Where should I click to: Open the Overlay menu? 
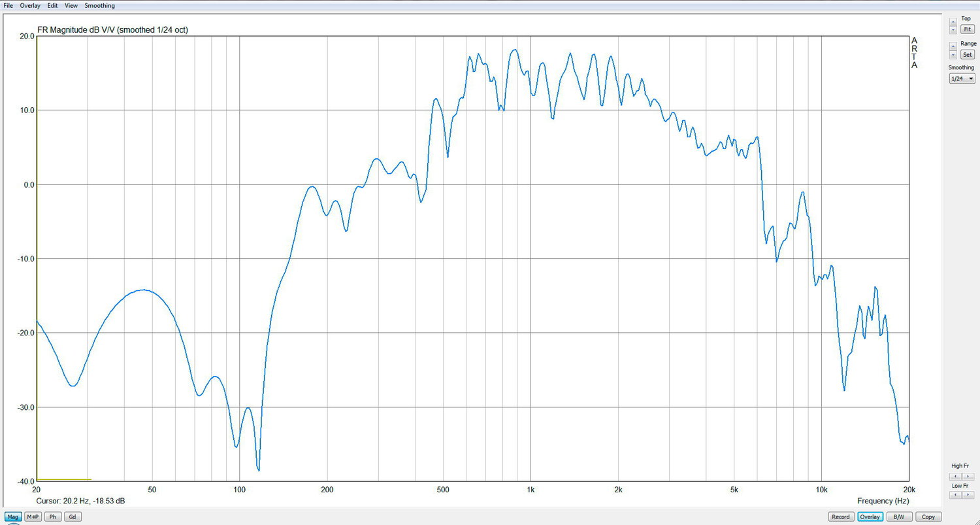(29, 5)
